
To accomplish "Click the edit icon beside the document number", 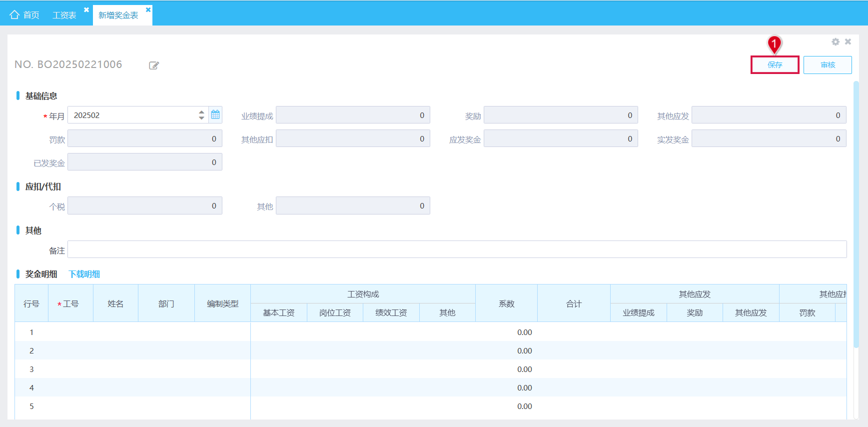I will (x=154, y=65).
